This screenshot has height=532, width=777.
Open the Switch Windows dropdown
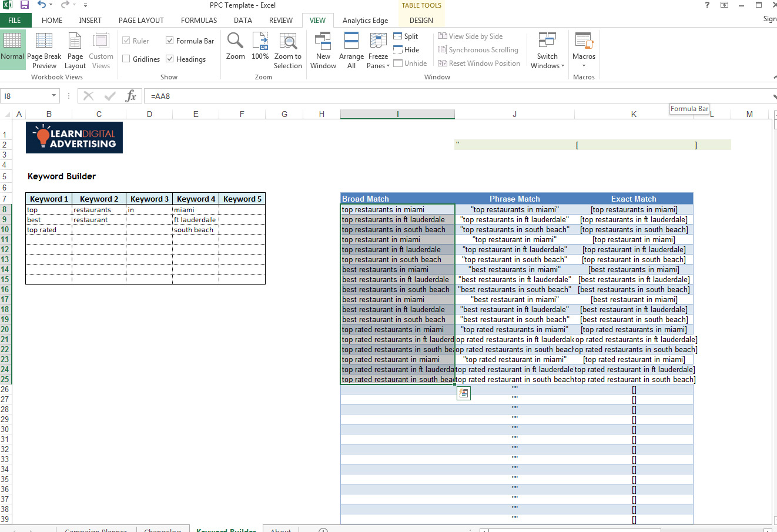pyautogui.click(x=547, y=51)
